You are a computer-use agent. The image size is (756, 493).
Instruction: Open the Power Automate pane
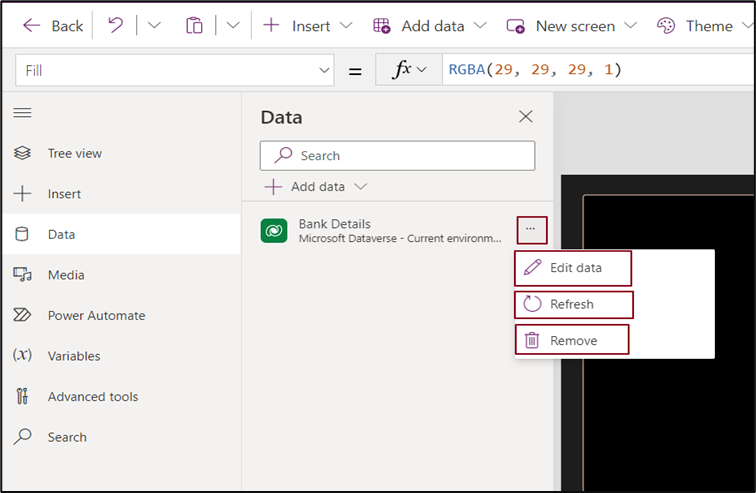(x=122, y=315)
